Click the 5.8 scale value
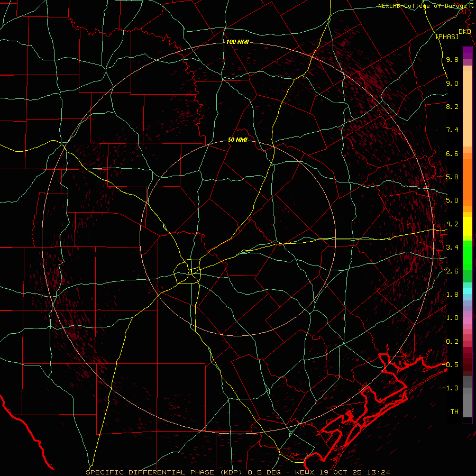The image size is (476, 476). click(x=452, y=177)
